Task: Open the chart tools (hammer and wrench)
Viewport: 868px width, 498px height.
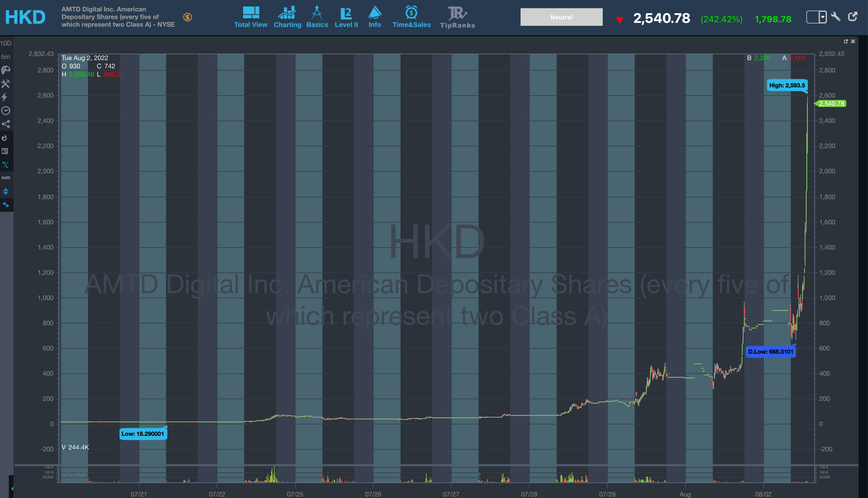Action: pos(6,84)
